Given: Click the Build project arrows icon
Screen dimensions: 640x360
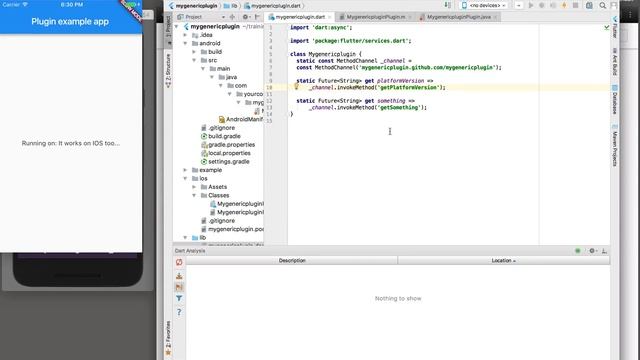Looking at the screenshot, I should pos(448,5).
